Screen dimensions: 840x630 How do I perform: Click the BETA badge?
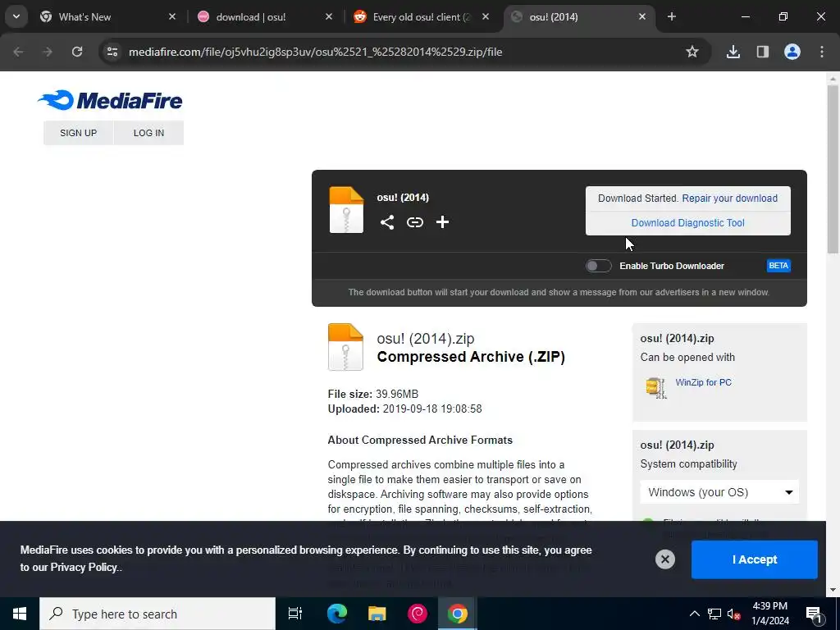point(778,266)
